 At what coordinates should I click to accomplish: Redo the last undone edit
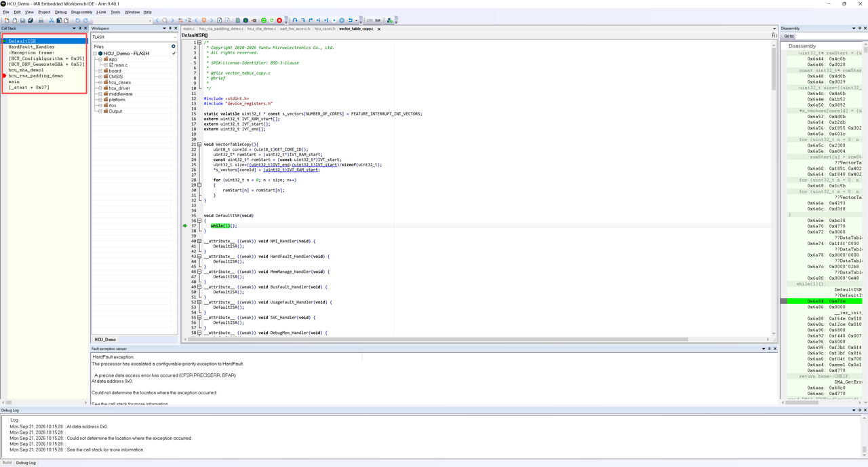pyautogui.click(x=85, y=20)
